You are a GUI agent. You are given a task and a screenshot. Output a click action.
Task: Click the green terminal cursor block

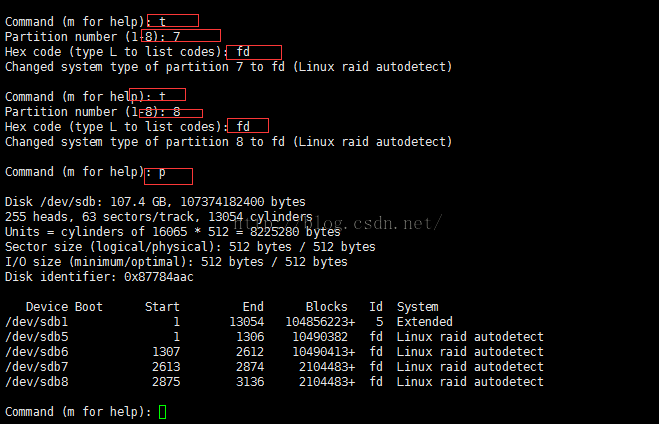tap(163, 412)
